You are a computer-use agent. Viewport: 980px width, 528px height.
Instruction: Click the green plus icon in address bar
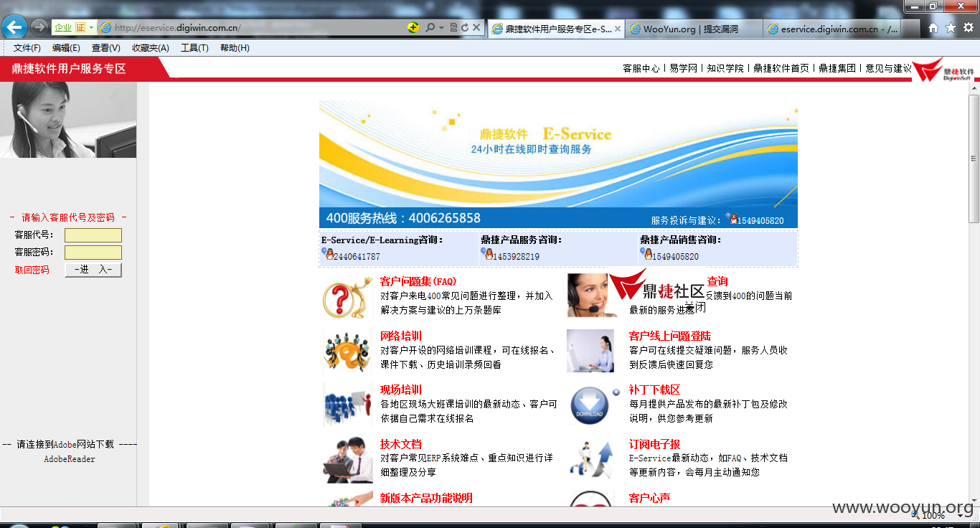413,27
